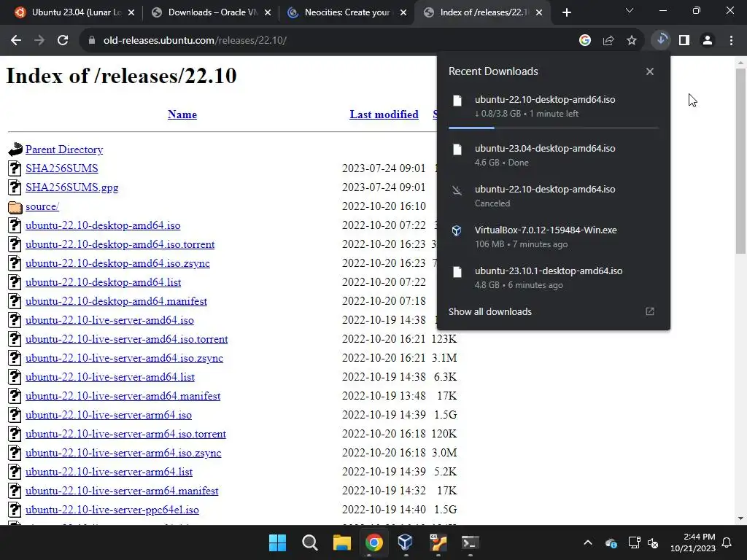Open the completed ubuntu-23.04-desktop-amd64.iso download
Viewport: 747px width, 560px height.
[x=553, y=155]
